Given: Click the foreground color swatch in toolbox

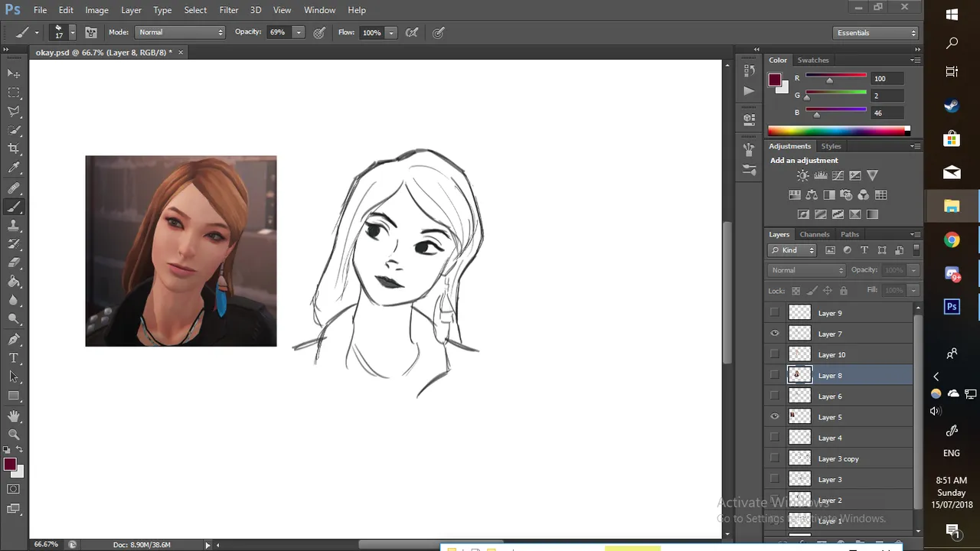Looking at the screenshot, I should coord(10,465).
